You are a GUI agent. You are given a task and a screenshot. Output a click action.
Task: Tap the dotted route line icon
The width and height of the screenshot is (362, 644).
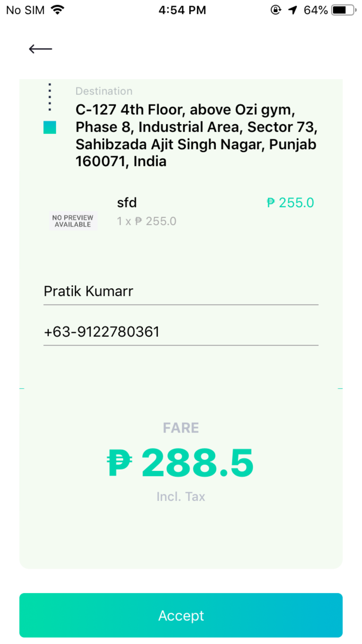pyautogui.click(x=50, y=97)
